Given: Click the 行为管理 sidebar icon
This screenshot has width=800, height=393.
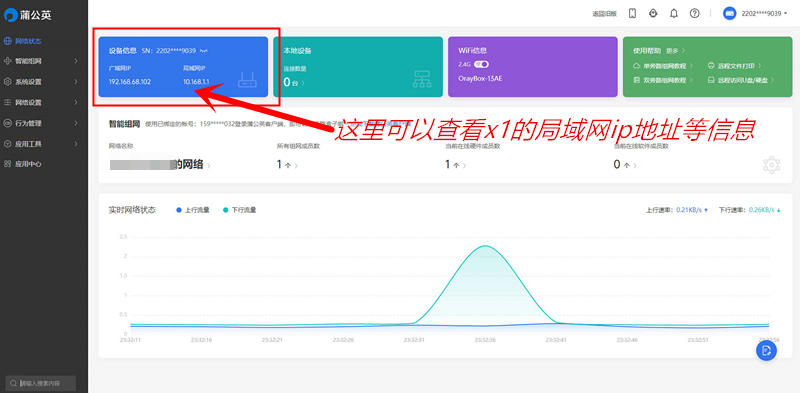Looking at the screenshot, I should tap(8, 123).
